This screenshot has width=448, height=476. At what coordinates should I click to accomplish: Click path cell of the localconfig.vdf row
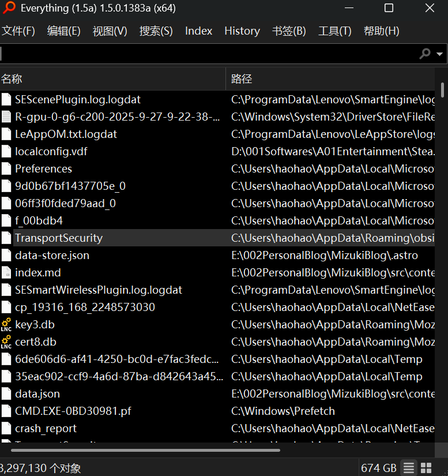click(x=333, y=152)
